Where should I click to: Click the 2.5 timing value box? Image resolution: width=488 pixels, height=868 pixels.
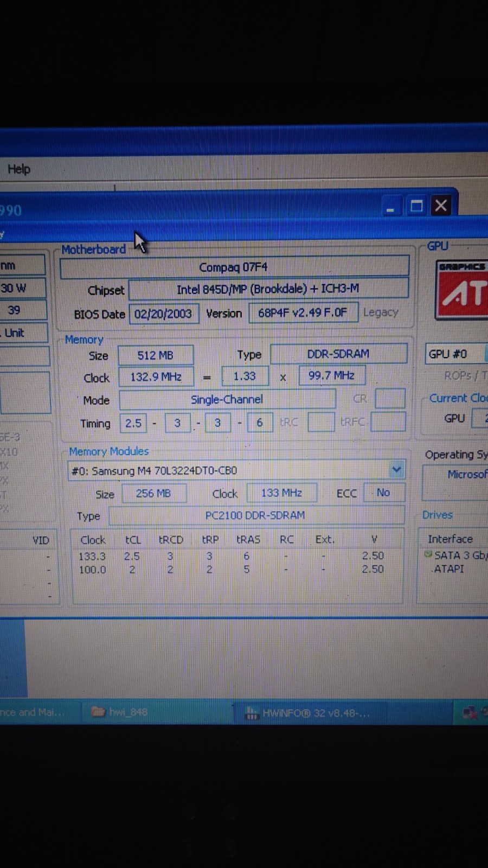[133, 423]
